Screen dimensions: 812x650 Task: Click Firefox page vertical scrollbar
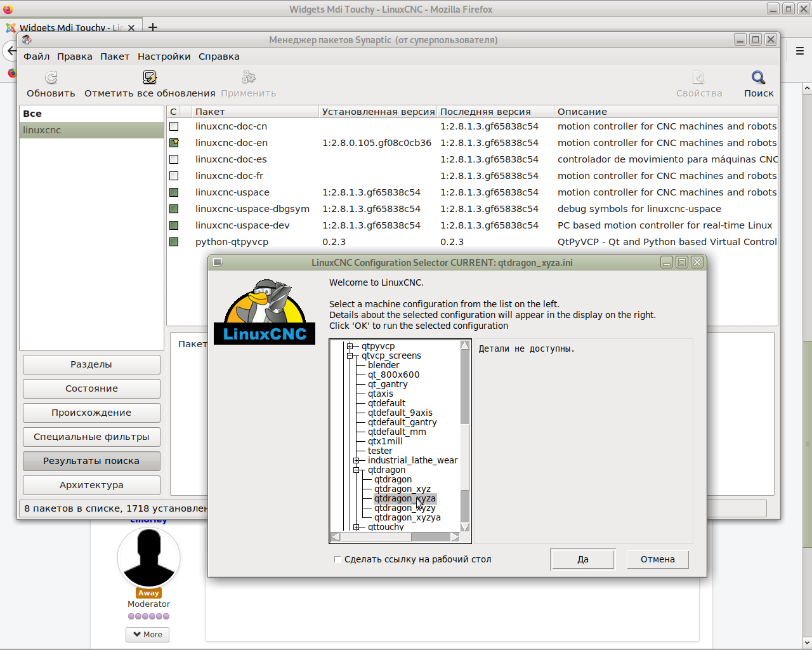pos(808,444)
